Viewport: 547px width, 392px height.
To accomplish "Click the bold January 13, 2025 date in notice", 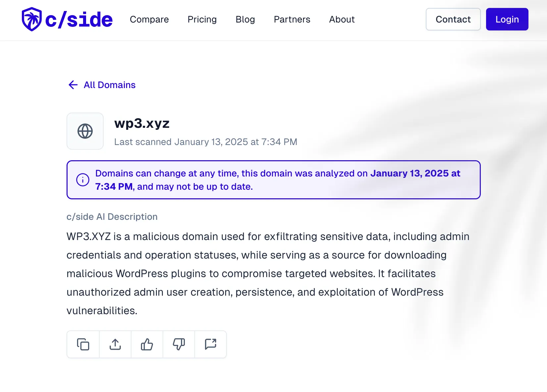I will click(x=415, y=173).
